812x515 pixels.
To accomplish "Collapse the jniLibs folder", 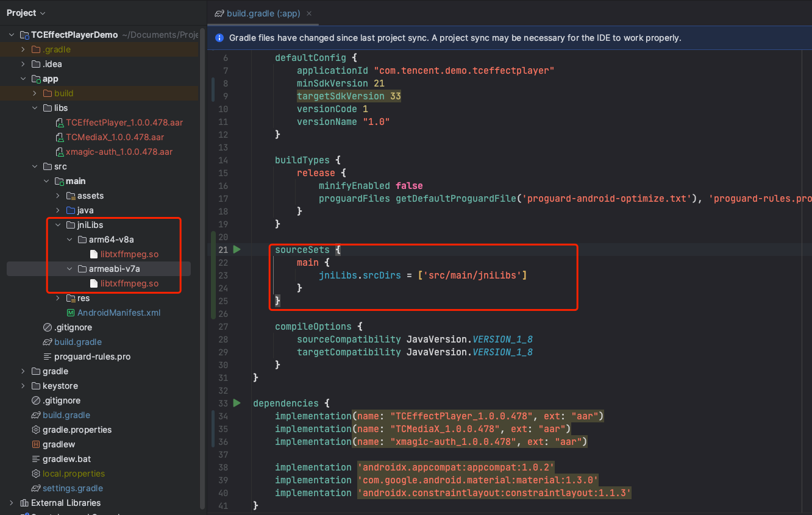I will 59,225.
